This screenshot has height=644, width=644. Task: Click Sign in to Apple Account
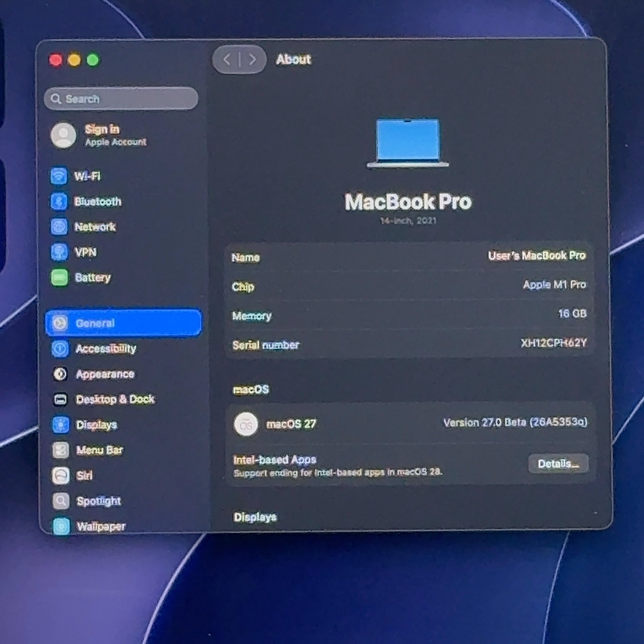pos(102,129)
